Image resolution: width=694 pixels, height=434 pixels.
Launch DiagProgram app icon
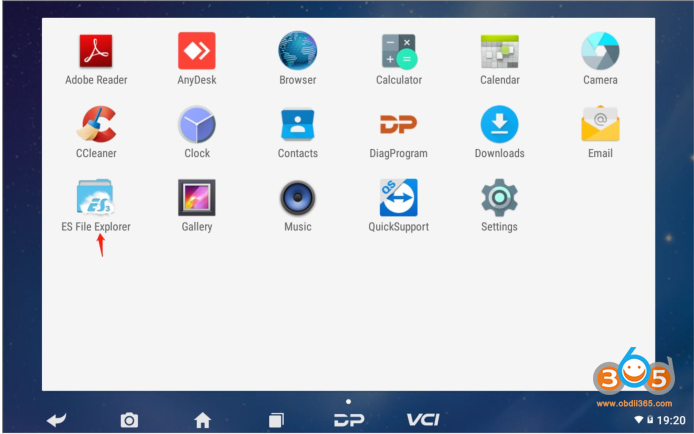click(398, 124)
